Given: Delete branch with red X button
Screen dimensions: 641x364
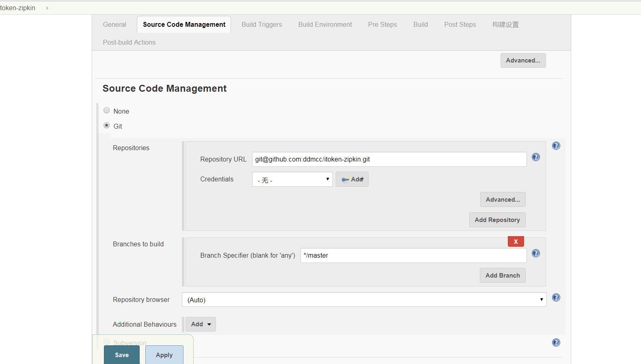Looking at the screenshot, I should (516, 241).
